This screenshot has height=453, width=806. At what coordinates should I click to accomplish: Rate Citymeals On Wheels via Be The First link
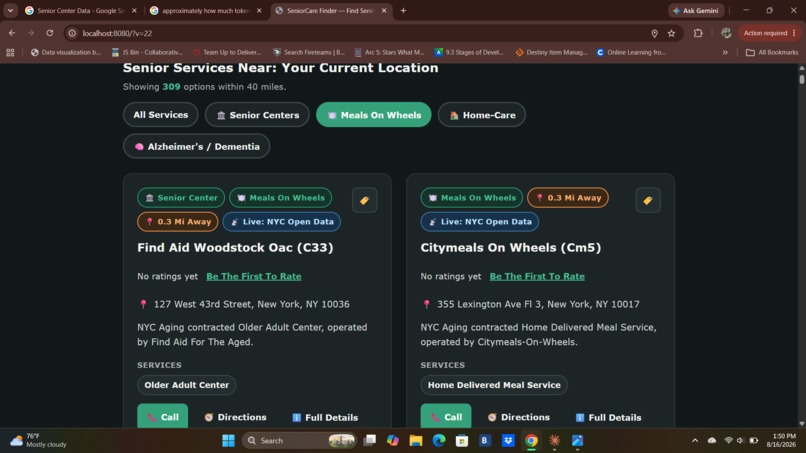click(537, 276)
